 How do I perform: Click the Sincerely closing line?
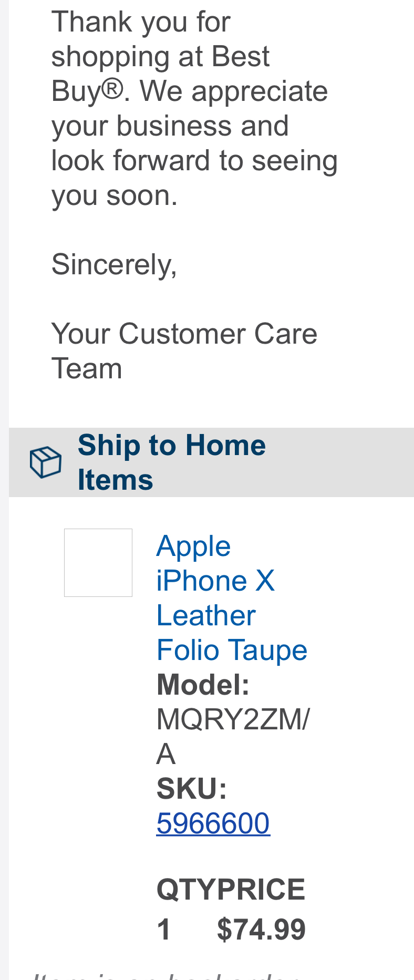[115, 264]
